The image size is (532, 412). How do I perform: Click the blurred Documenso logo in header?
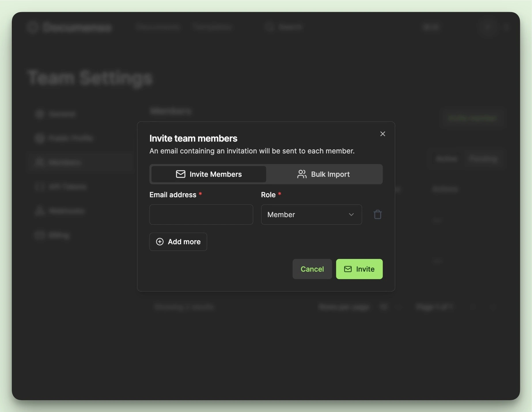69,27
